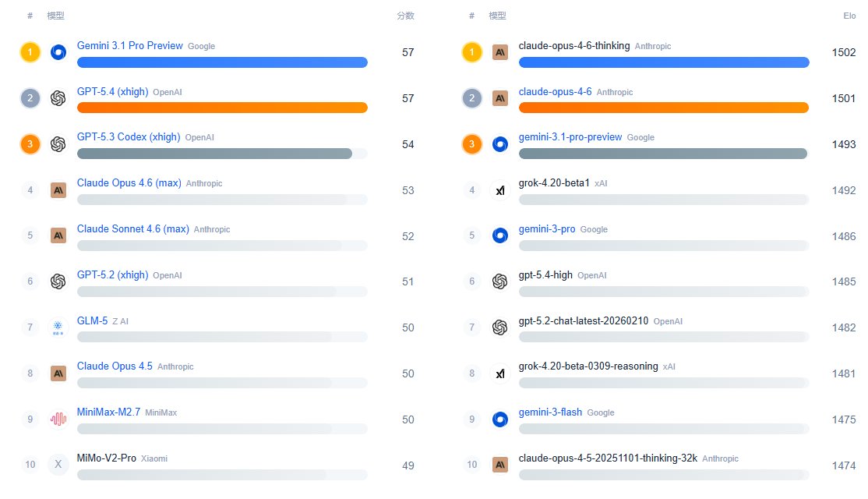Click the Google logo beside Gemini 3.1 Pro Preview

(58, 52)
